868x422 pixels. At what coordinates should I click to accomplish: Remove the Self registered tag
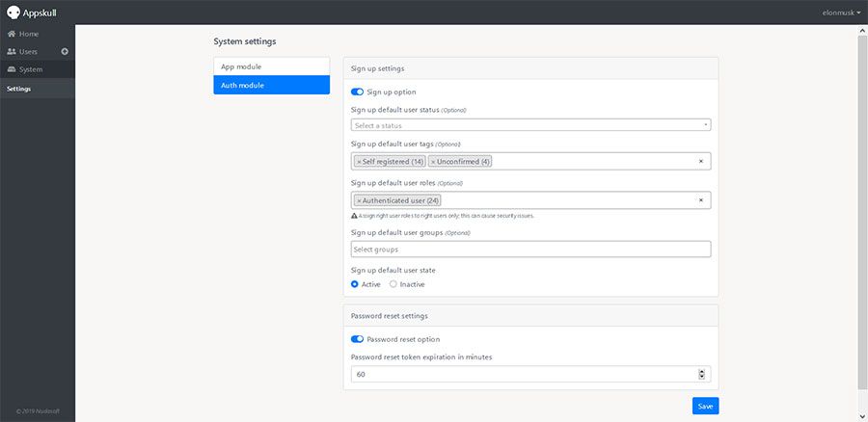359,162
